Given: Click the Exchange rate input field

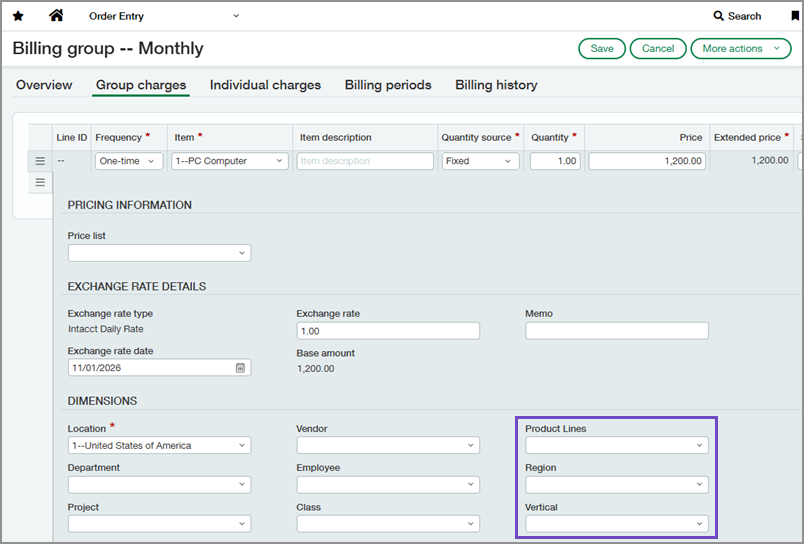Looking at the screenshot, I should (x=388, y=331).
